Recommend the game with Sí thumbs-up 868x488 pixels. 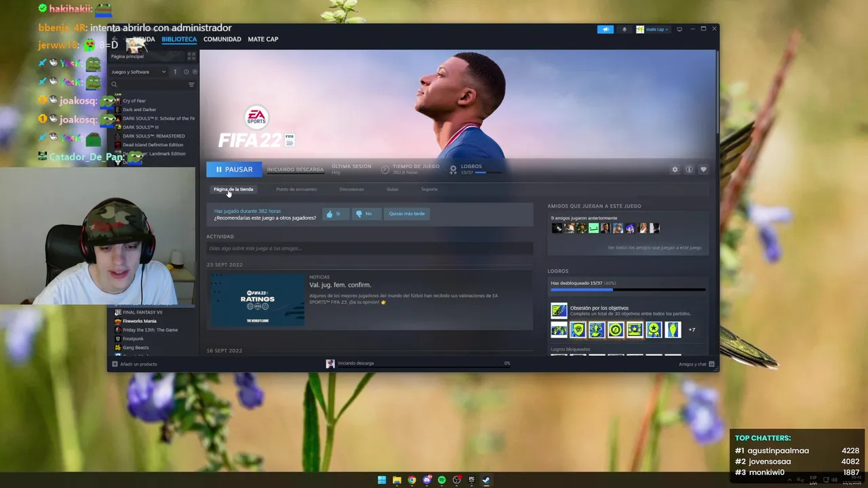[334, 213]
